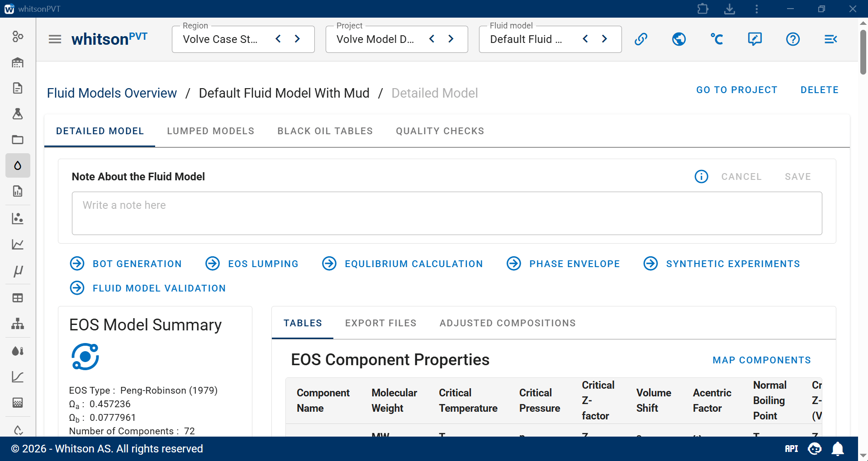868x461 pixels.
Task: Open the feedback chat icon
Action: pos(755,39)
